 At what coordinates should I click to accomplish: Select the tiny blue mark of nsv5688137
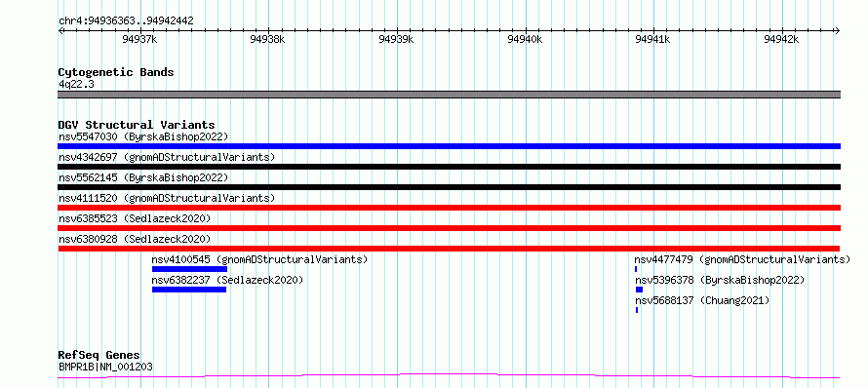pos(637,310)
